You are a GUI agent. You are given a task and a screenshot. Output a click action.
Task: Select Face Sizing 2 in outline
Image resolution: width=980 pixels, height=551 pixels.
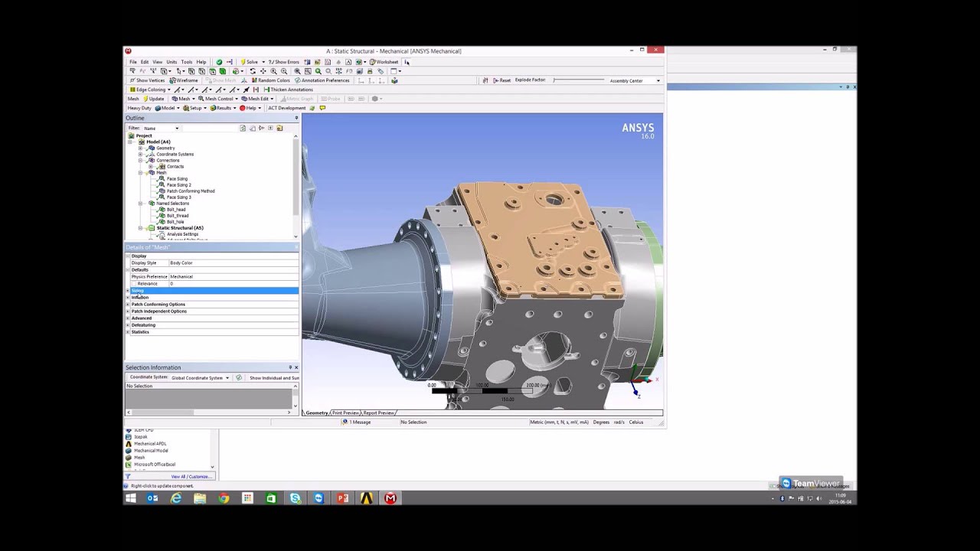pos(179,185)
